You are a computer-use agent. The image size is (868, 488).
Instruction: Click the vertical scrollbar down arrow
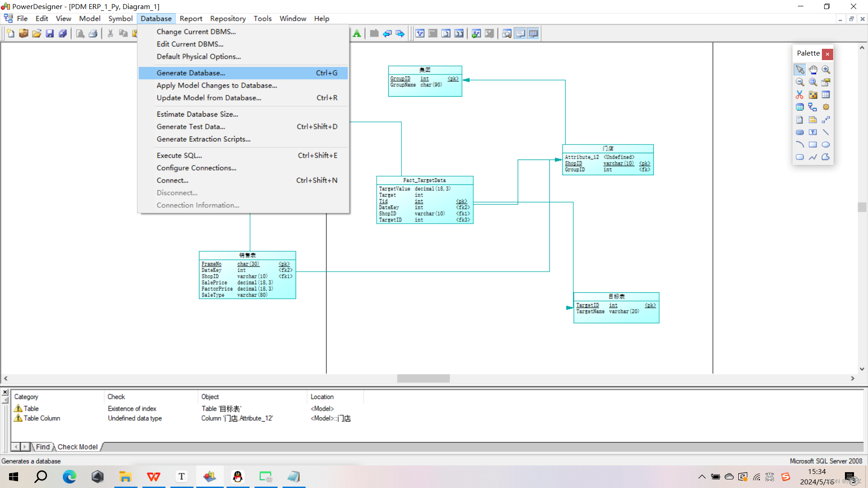(x=862, y=369)
